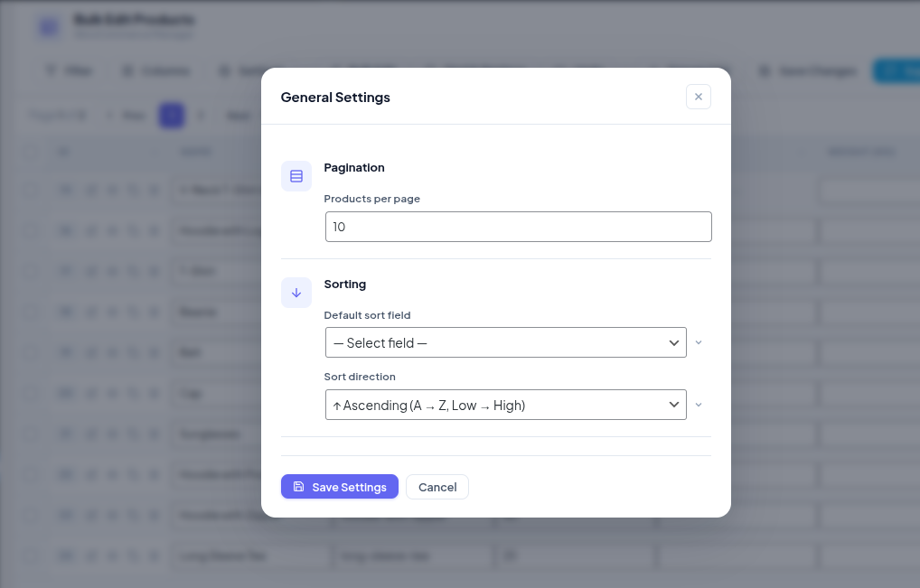Click the save icon inside the Save Settings button
The height and width of the screenshot is (588, 920).
(299, 487)
